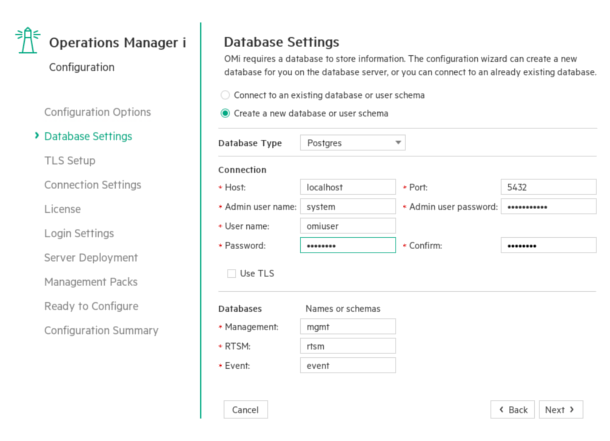The image size is (610, 441).
Task: Focus the User name field with omiuser
Action: (348, 226)
